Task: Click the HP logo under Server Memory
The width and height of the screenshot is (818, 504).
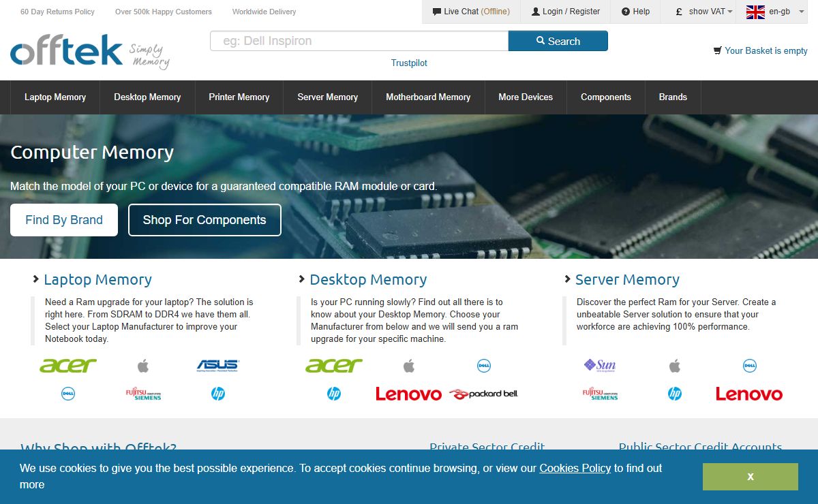Action: point(675,394)
